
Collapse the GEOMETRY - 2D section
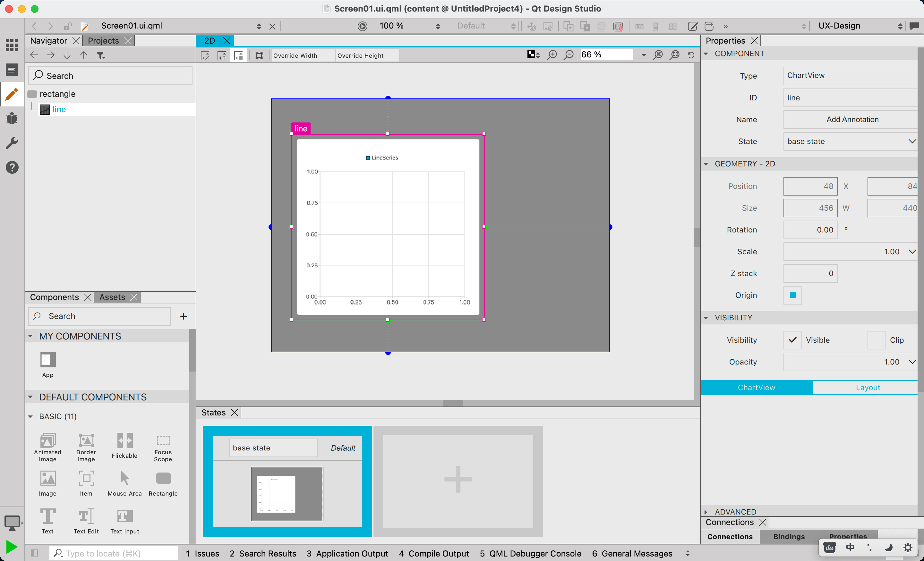tap(706, 164)
